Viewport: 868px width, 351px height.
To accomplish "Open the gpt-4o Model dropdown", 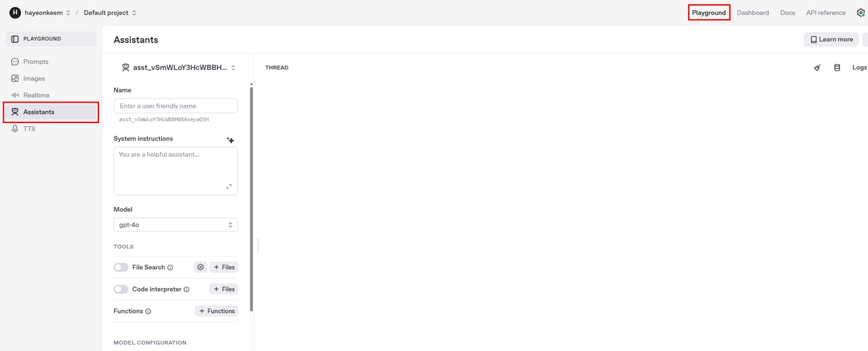I will (x=175, y=225).
